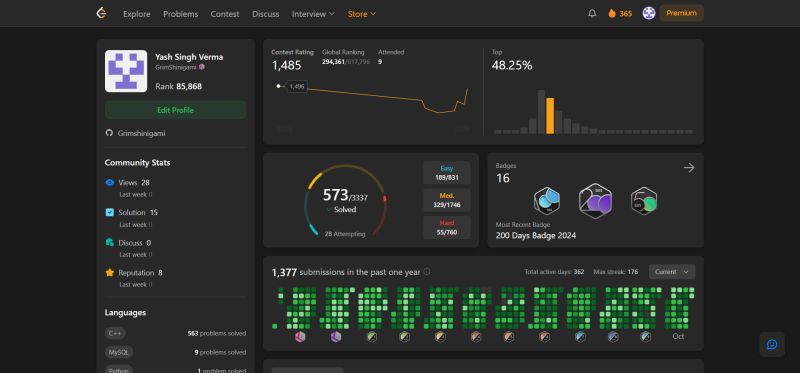The height and width of the screenshot is (373, 800).
Task: Click the Global Ranking 294,361 value
Action: tap(333, 62)
